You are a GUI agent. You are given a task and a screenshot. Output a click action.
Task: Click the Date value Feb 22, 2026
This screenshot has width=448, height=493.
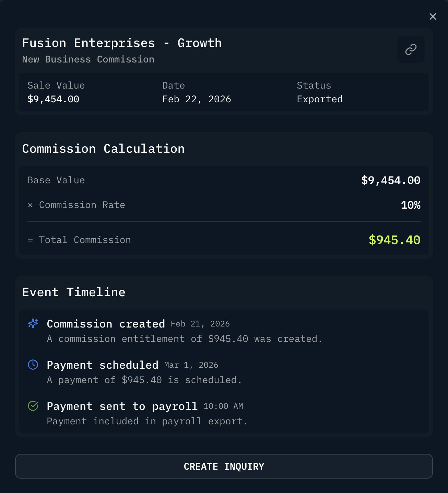pyautogui.click(x=197, y=99)
